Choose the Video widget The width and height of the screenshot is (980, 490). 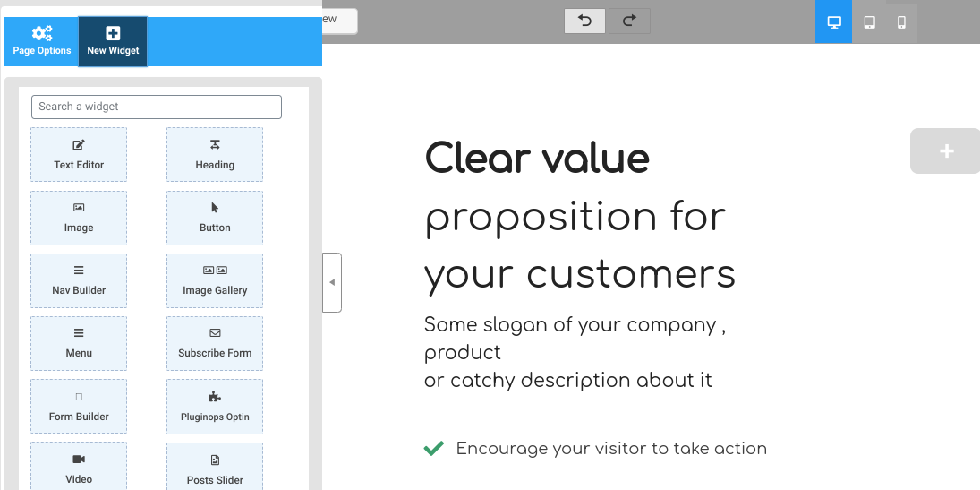coord(79,468)
